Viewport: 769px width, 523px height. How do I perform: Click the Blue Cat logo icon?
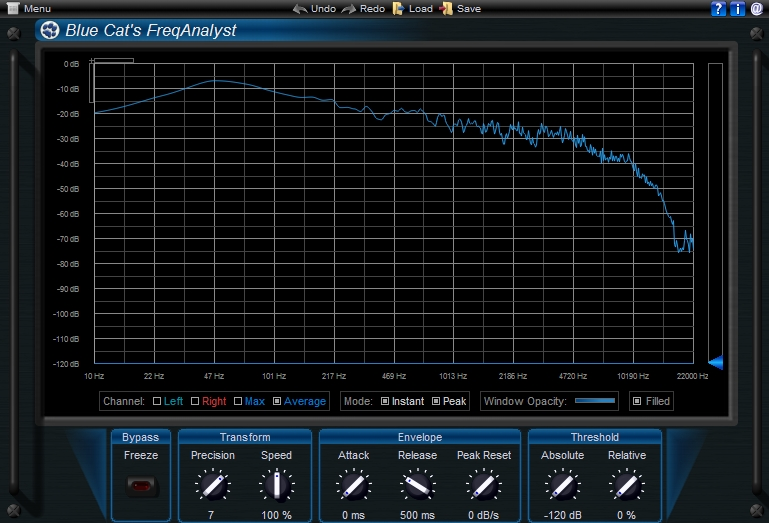pos(50,30)
